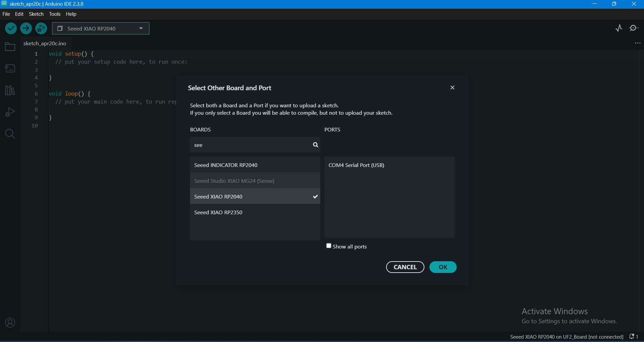This screenshot has height=342, width=644.
Task: Open the Seeed XIAO RP2040 board selector dropdown
Action: pyautogui.click(x=101, y=28)
